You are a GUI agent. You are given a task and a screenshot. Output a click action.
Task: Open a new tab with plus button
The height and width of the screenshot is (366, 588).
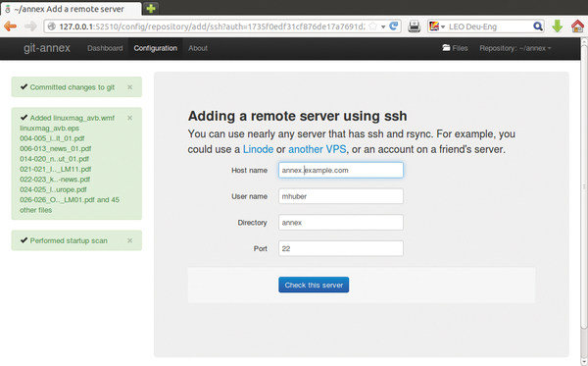151,8
